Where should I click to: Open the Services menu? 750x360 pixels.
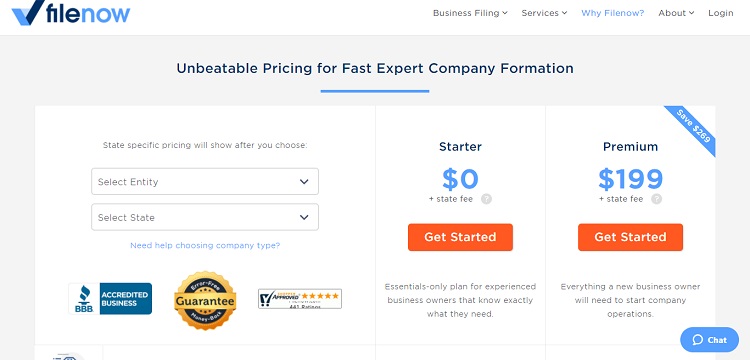click(x=544, y=13)
